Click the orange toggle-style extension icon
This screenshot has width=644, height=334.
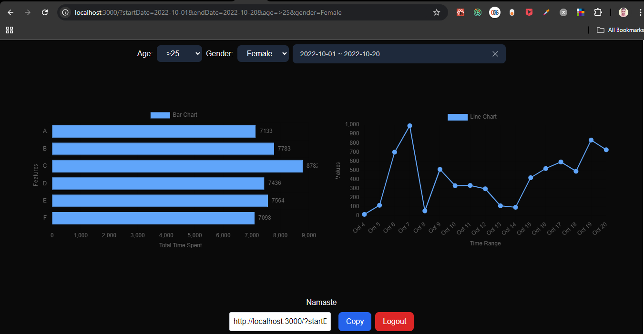point(512,12)
